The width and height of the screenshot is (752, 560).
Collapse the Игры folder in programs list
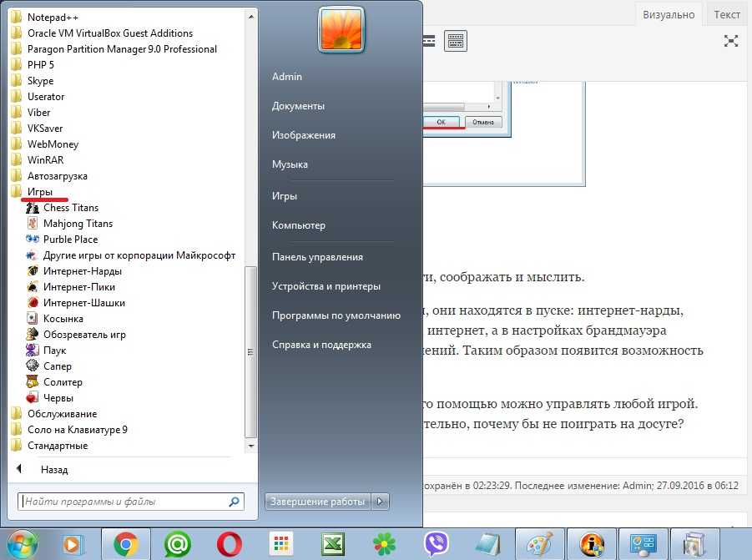39,192
